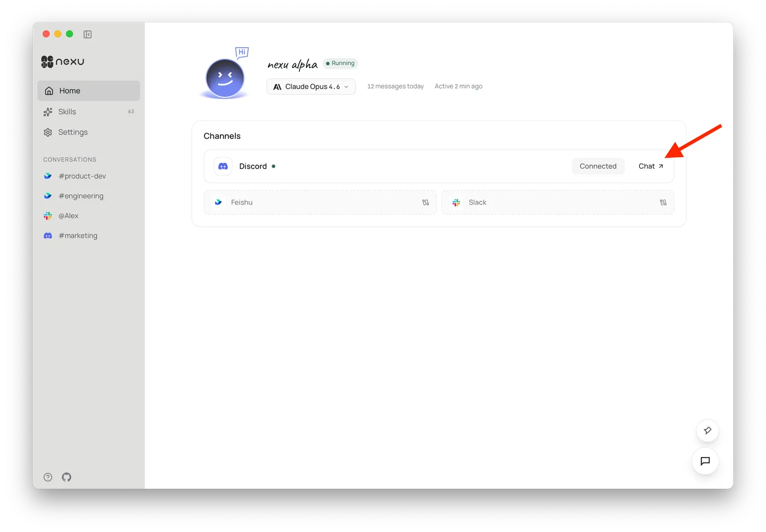766x532 pixels.
Task: Open the GitHub link icon at bottom
Action: point(66,477)
